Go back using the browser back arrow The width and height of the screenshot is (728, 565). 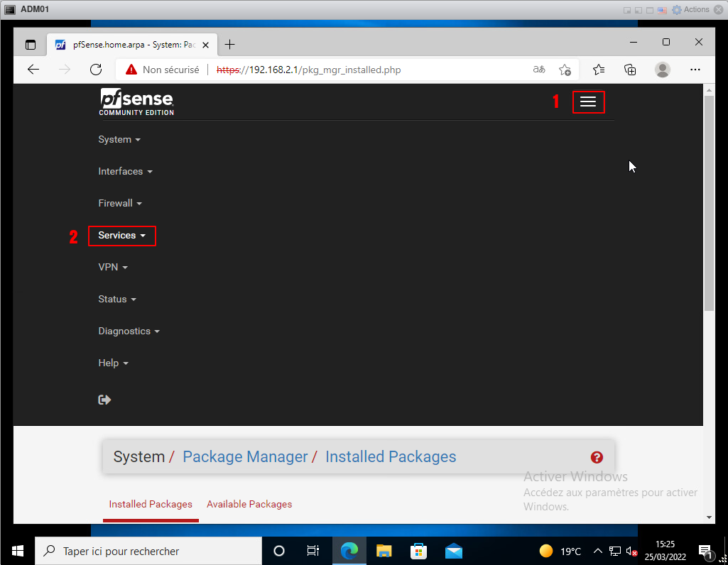point(33,70)
